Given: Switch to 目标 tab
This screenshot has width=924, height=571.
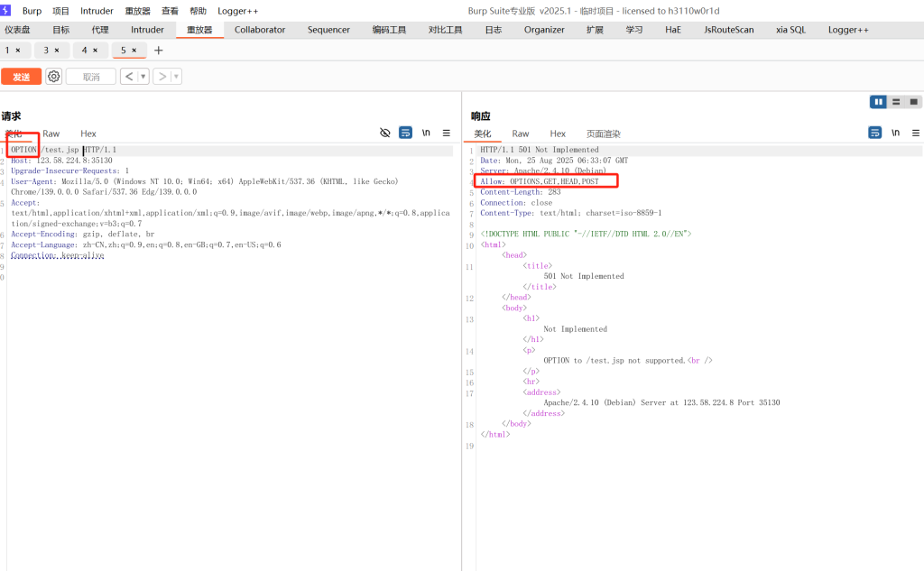Looking at the screenshot, I should (x=60, y=30).
